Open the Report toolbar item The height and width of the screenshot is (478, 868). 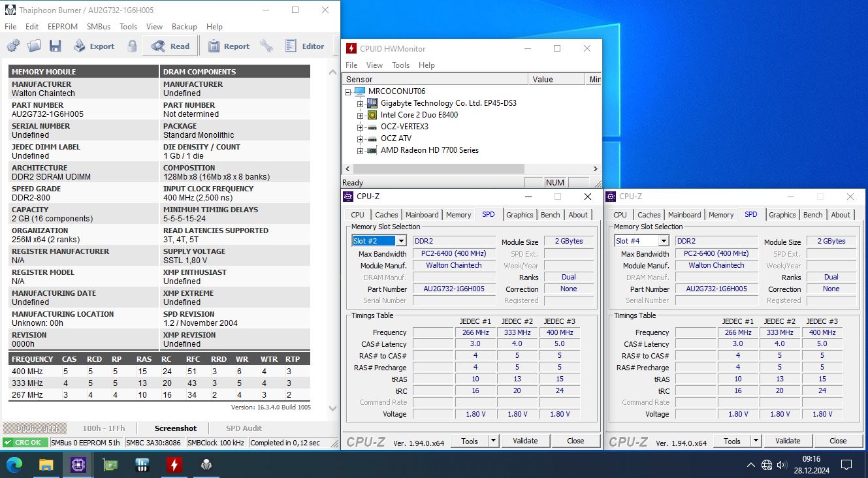[229, 46]
